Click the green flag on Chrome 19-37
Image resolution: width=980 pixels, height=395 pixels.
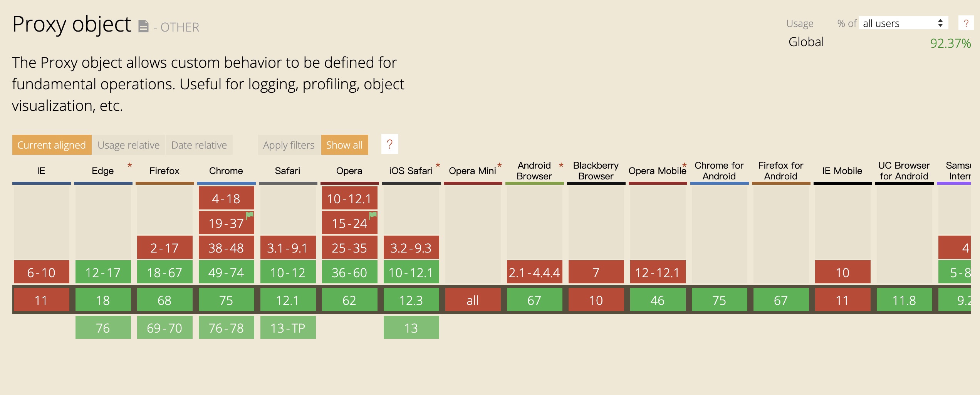(x=250, y=215)
